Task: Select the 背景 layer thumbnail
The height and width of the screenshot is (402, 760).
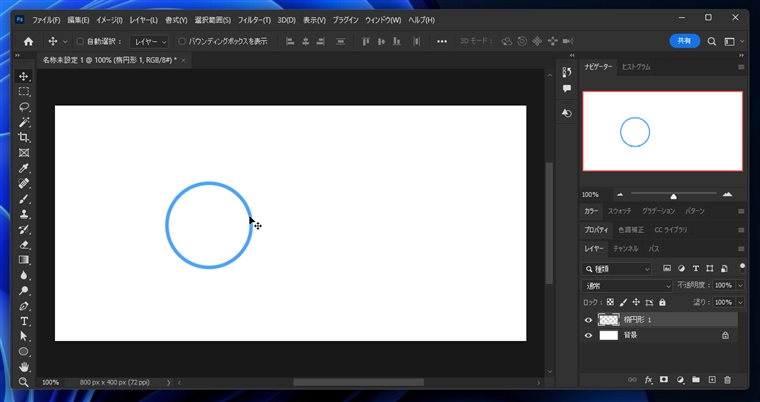Action: 609,336
